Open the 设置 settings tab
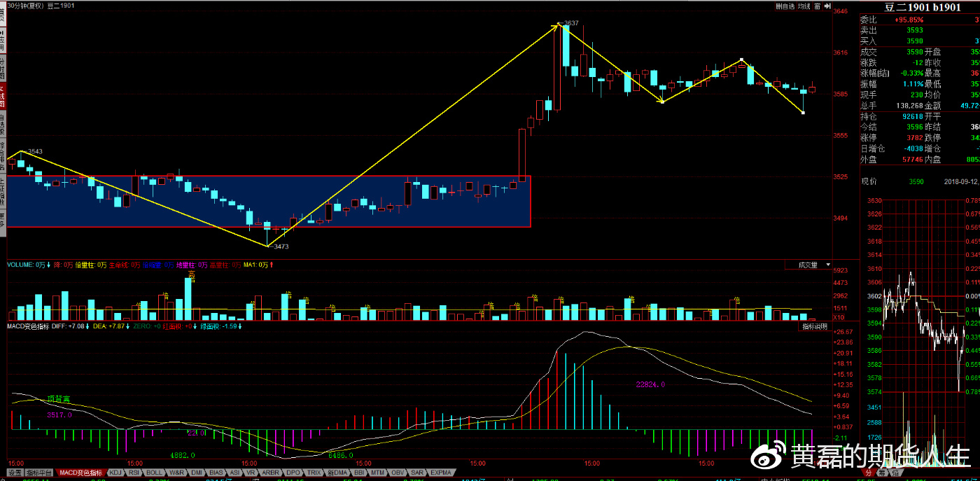The image size is (980, 481). click(15, 473)
